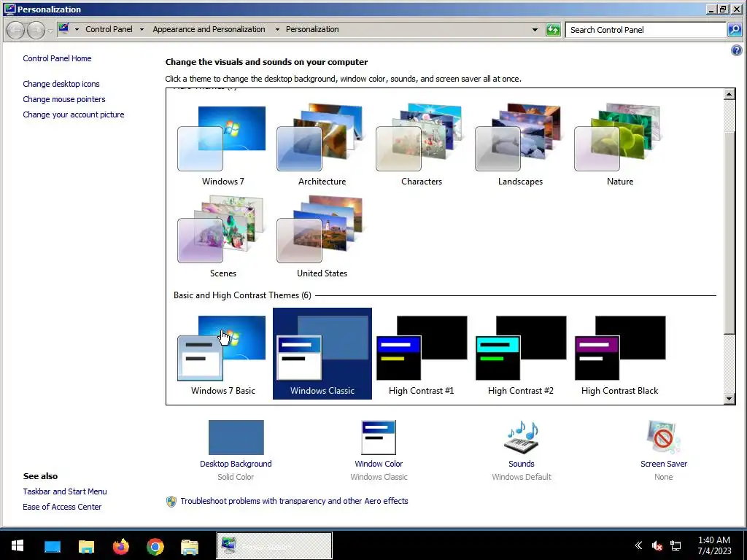The image size is (747, 560).
Task: Click the Personalization taskbar button
Action: tap(274, 545)
